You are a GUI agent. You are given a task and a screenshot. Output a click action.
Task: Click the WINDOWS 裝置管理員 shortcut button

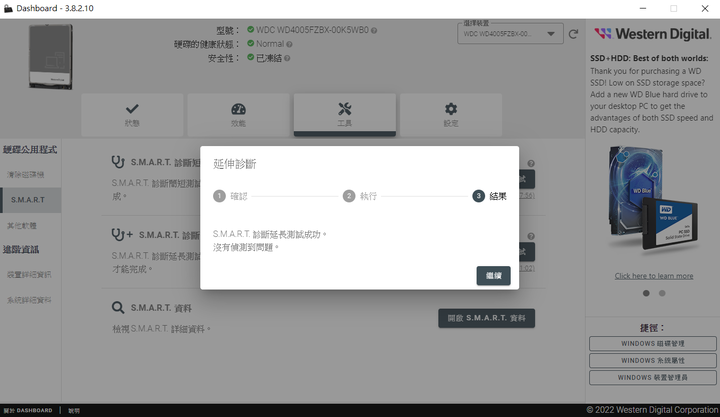(x=652, y=378)
